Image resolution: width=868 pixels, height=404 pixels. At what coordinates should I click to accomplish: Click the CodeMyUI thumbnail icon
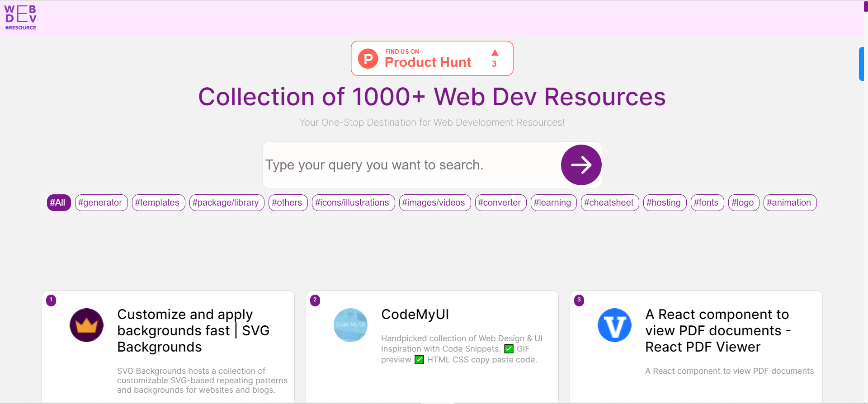(350, 325)
